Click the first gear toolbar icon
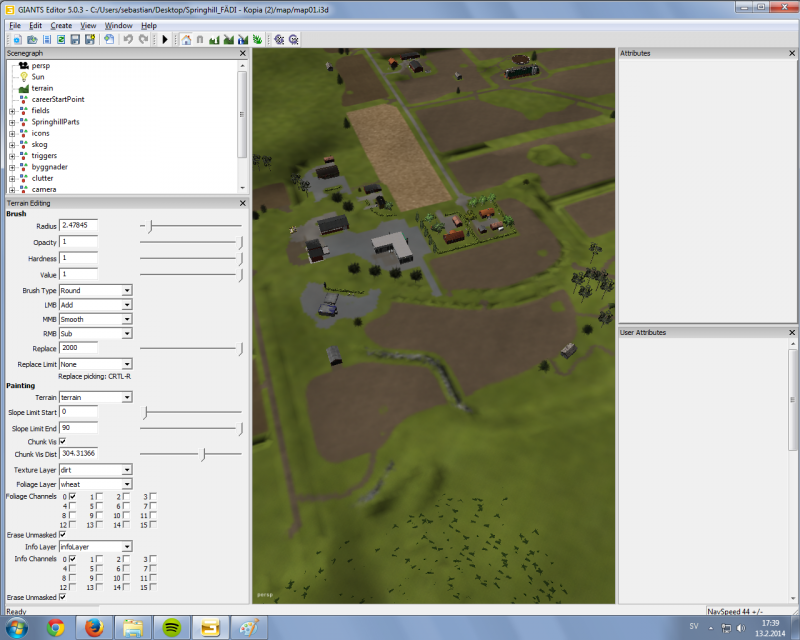 [279, 39]
